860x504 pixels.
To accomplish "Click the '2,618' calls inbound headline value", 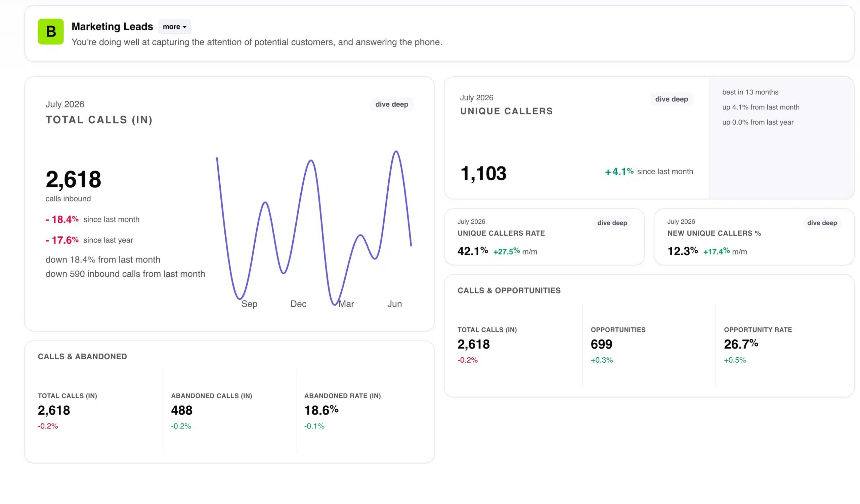I will coord(73,179).
